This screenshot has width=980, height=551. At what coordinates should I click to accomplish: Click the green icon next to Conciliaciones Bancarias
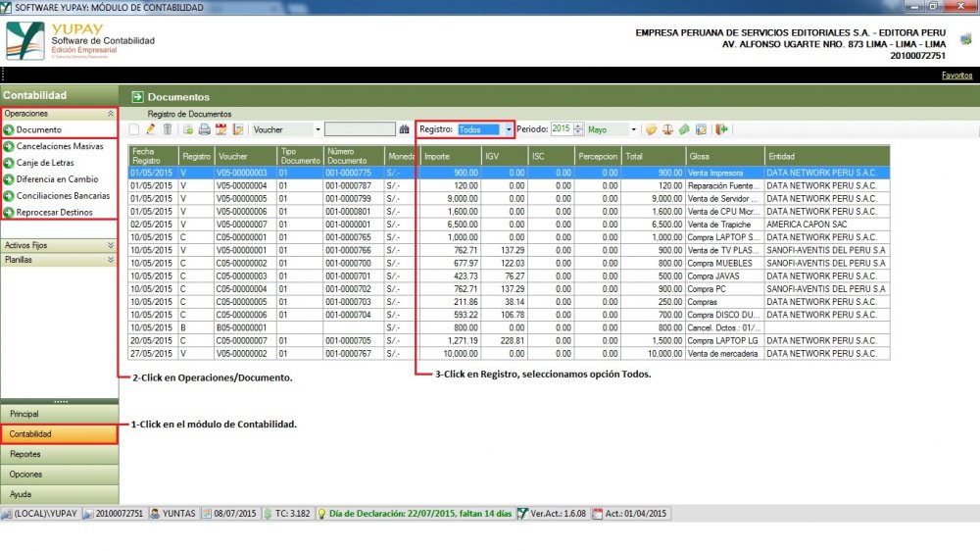coord(9,196)
